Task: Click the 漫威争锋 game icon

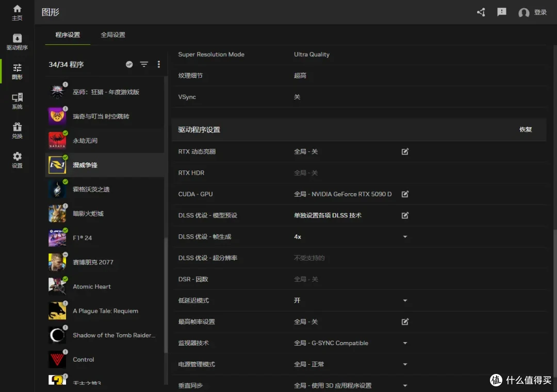Action: [57, 165]
